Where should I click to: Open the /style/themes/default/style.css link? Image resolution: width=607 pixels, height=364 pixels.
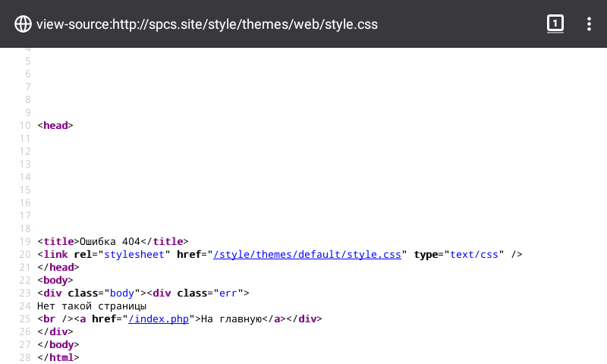tap(307, 254)
